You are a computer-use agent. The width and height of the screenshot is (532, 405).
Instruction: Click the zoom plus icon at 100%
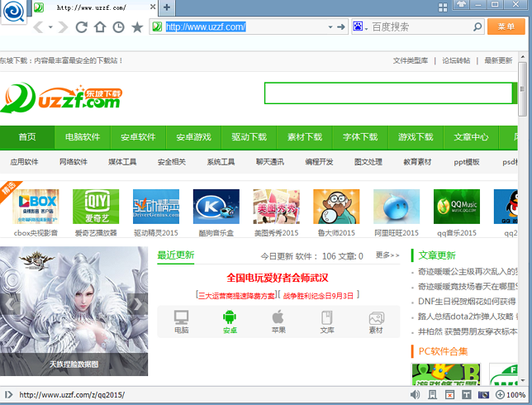500,394
